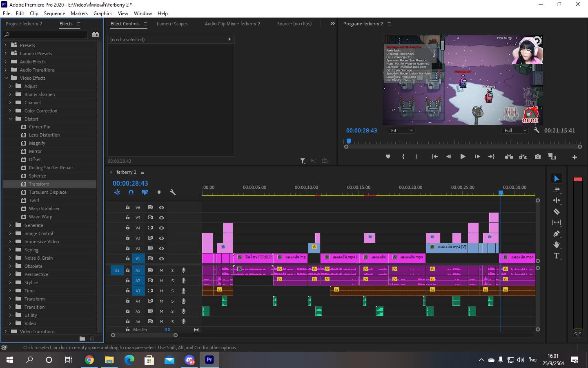The height and width of the screenshot is (368, 588).
Task: Open Timeline Display Settings wrench
Action: [173, 192]
